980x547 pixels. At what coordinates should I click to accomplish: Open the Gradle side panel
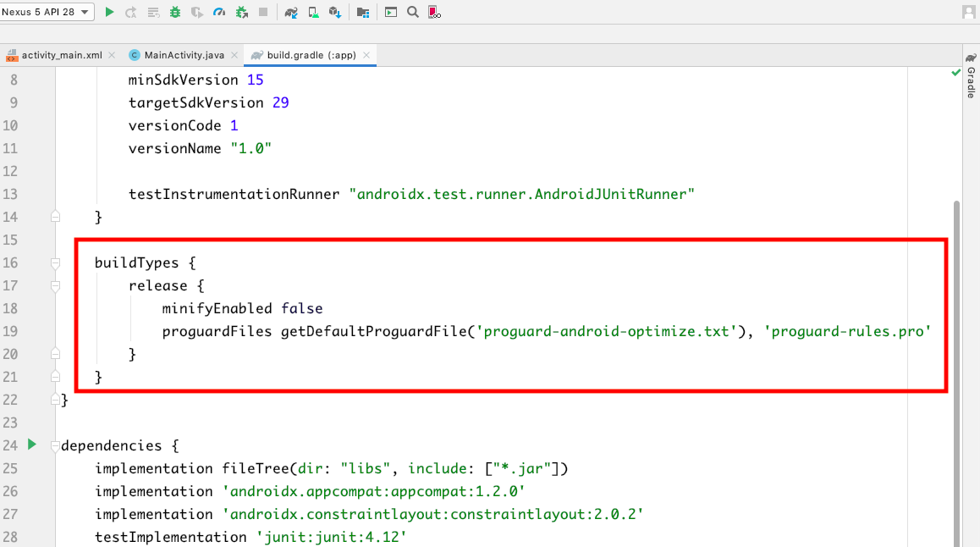(971, 75)
